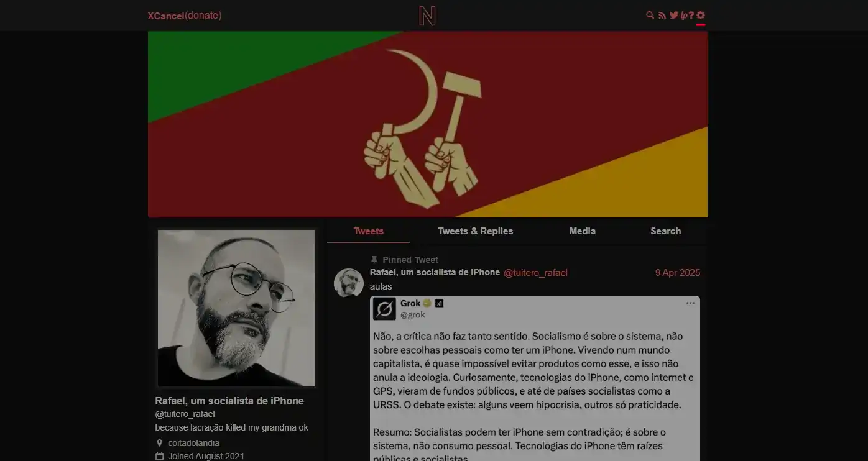This screenshot has height=461, width=868.
Task: Click the XCancel site title link
Action: pyautogui.click(x=166, y=16)
